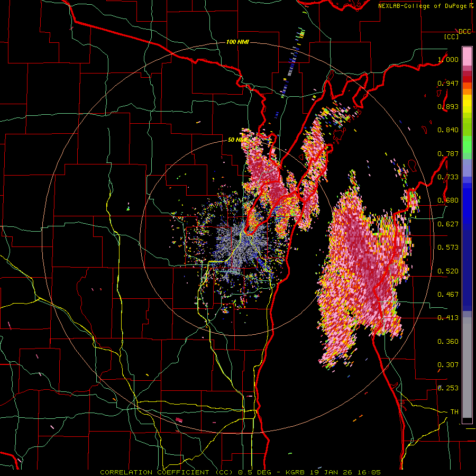Click the 50 NMI range ring label

(237, 140)
